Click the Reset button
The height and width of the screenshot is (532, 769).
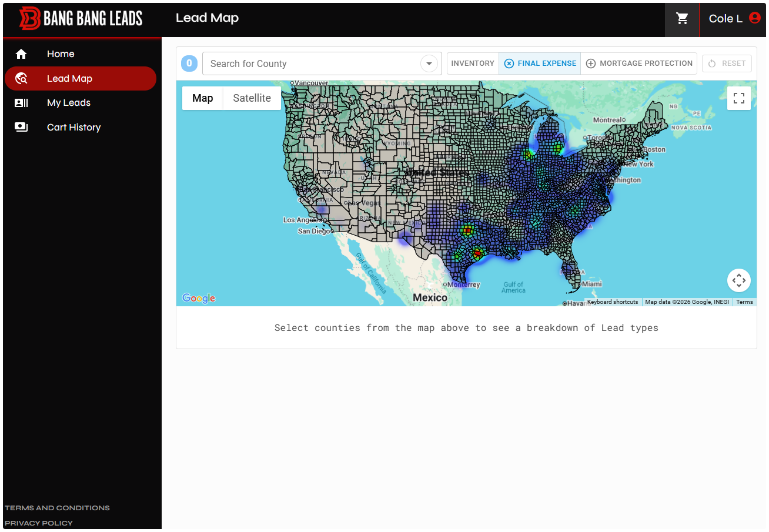[727, 63]
